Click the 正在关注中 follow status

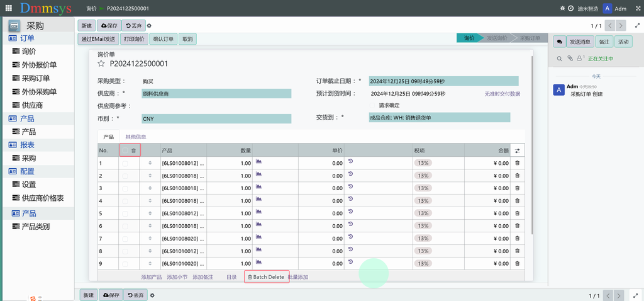(x=601, y=59)
